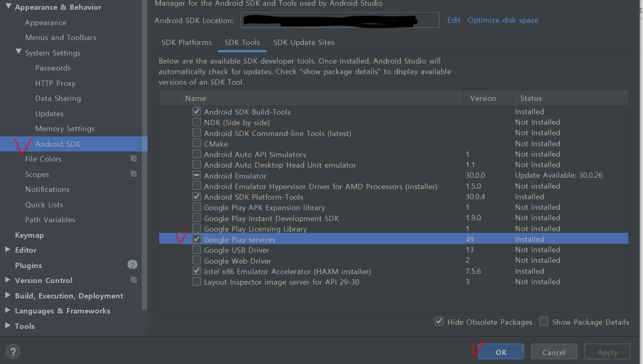Click the OK button
Screen dimensions: 643x364
[501, 352]
